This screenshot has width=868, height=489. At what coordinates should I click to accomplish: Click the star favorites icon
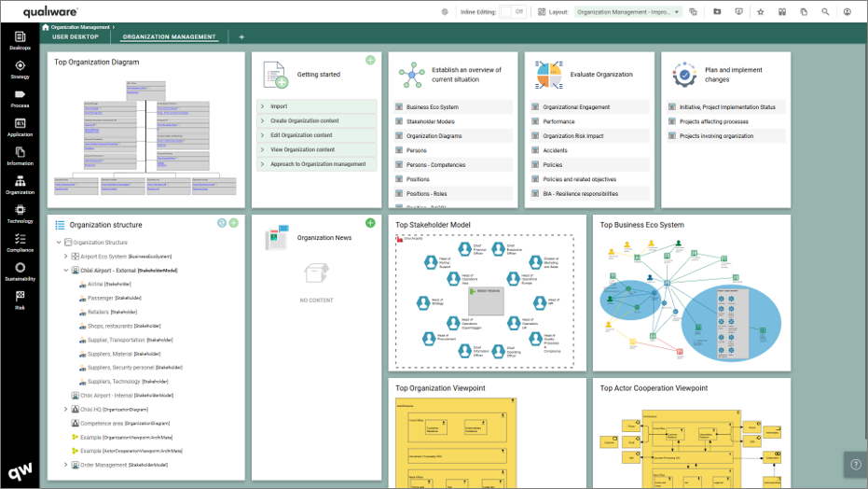761,11
